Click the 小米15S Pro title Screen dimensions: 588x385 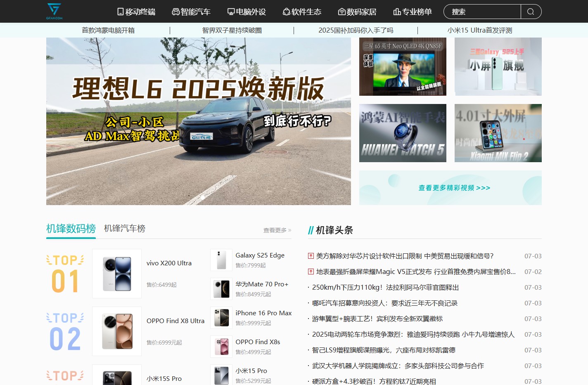[164, 378]
